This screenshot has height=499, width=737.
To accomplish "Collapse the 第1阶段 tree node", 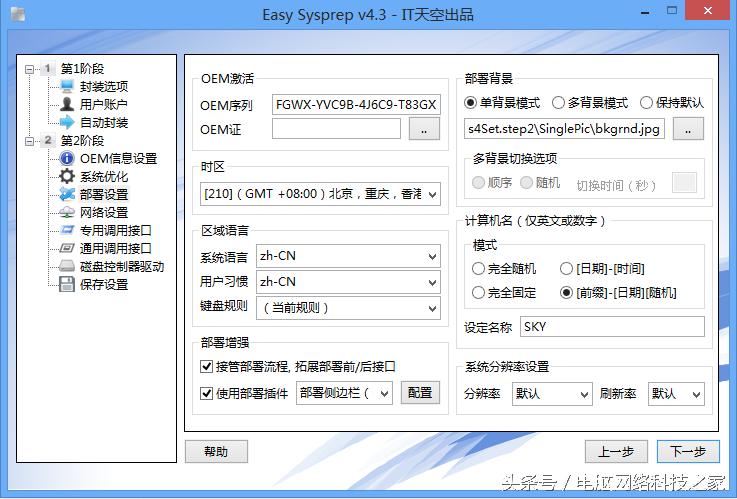I will pos(30,69).
